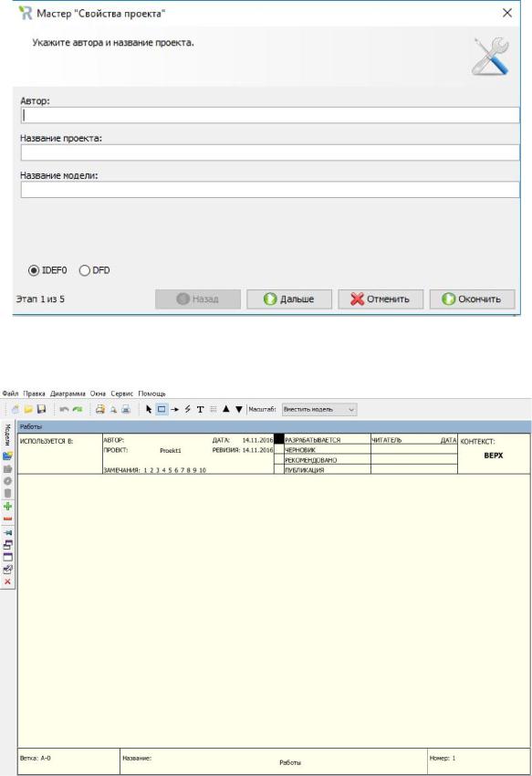Click the printer icon

point(126,409)
